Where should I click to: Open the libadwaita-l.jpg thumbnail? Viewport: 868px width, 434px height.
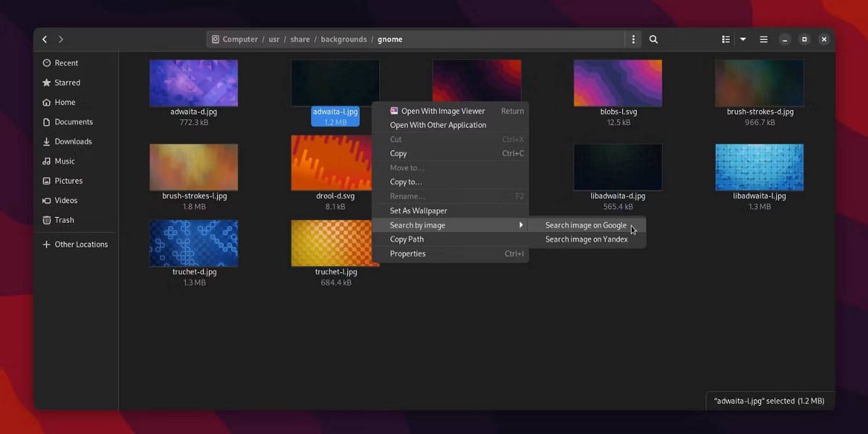(x=759, y=166)
